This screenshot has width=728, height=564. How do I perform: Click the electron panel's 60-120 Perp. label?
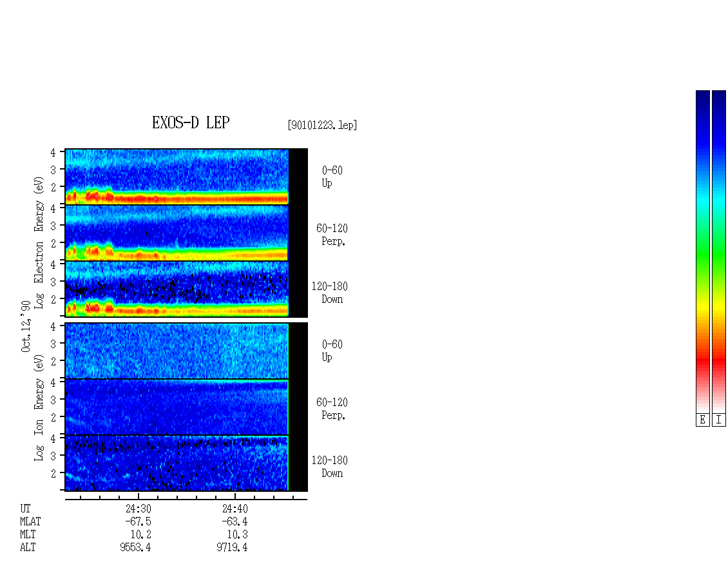point(332,235)
